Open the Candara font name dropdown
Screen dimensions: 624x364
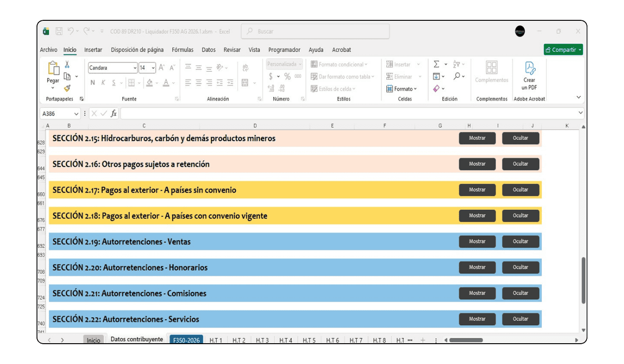[135, 68]
